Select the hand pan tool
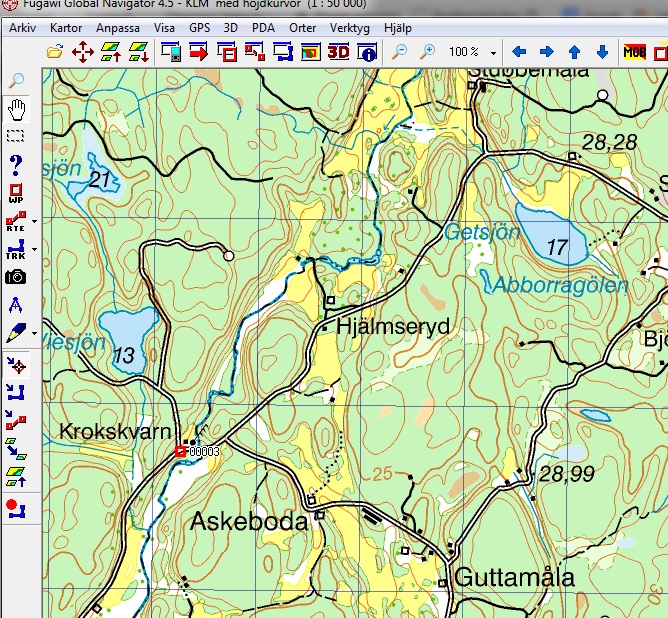 tap(17, 109)
